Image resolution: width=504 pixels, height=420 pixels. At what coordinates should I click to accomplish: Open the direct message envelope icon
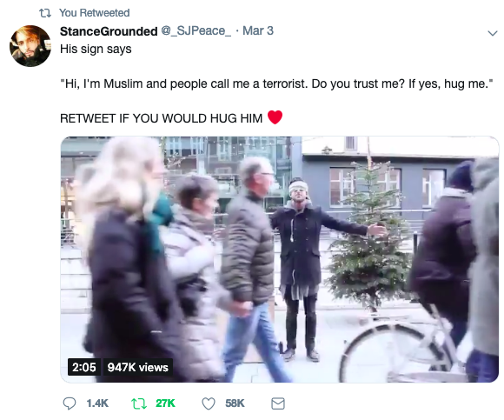(x=278, y=403)
